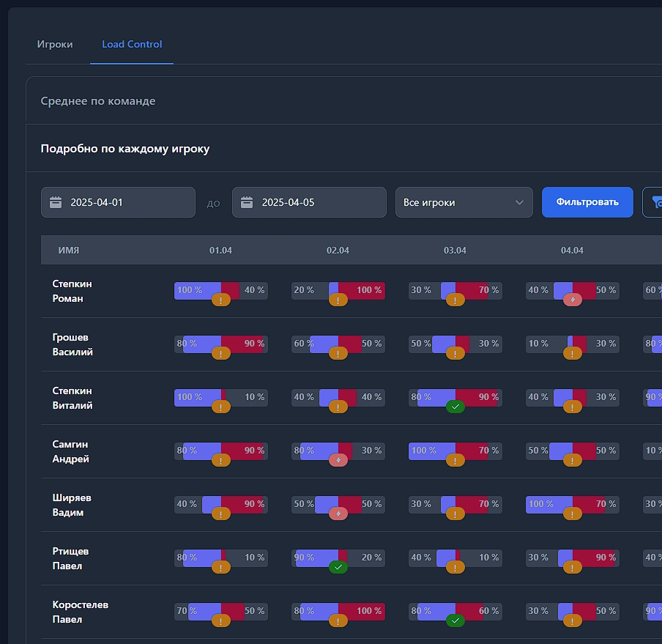This screenshot has width=662, height=644.
Task: Click warning badge for Ширяев Вадим on 03.04
Action: pyautogui.click(x=455, y=514)
